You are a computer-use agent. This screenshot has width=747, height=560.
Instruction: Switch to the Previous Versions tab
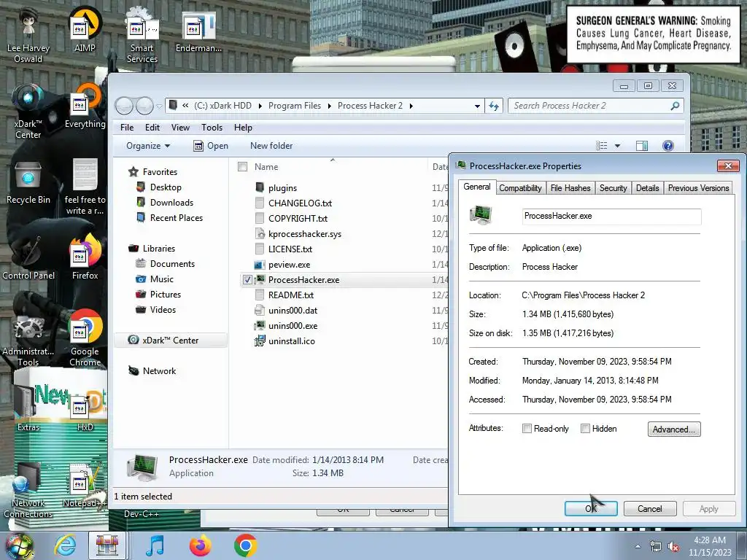698,188
